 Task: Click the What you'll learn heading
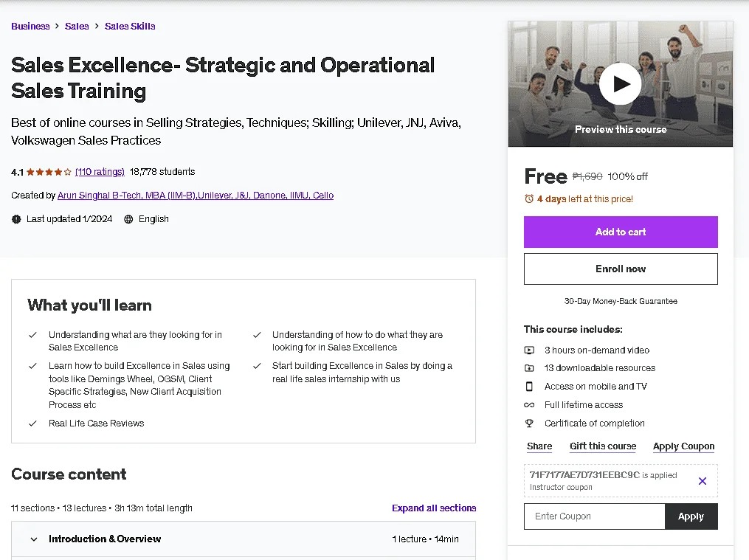tap(90, 305)
